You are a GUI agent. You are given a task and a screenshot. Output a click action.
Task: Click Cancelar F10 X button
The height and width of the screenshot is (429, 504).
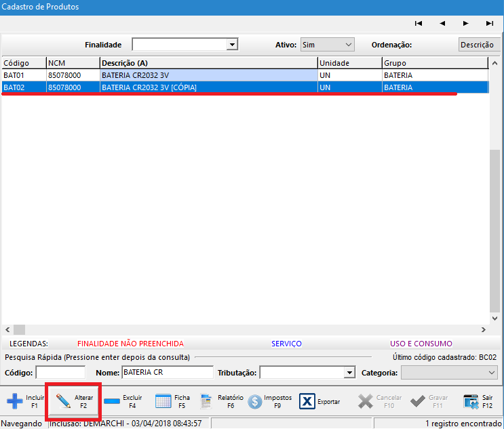380,401
